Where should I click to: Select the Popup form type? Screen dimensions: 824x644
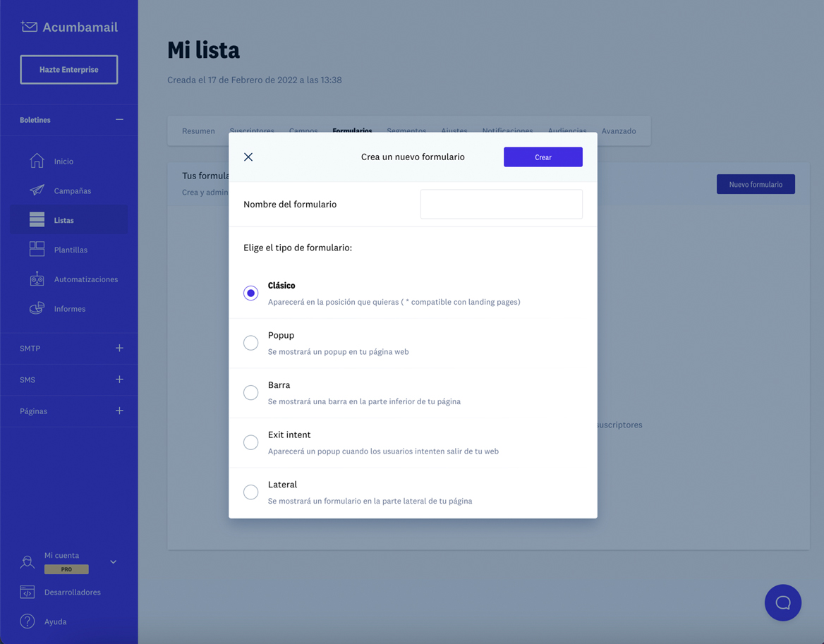[250, 343]
